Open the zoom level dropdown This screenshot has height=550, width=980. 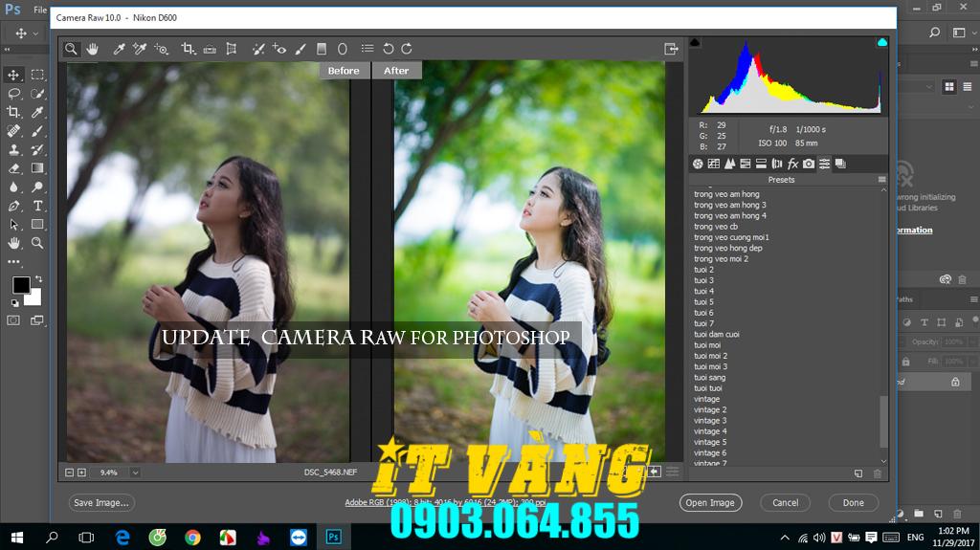pos(135,473)
